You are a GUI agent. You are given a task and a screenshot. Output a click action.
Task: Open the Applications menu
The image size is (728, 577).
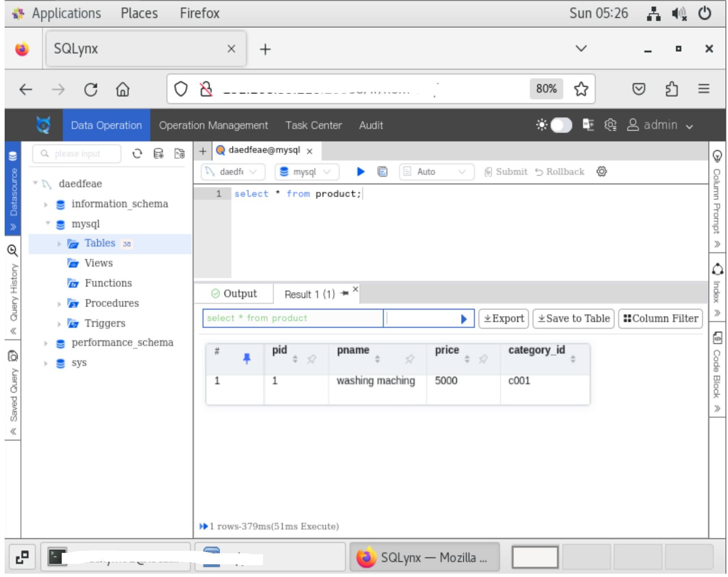coord(66,13)
